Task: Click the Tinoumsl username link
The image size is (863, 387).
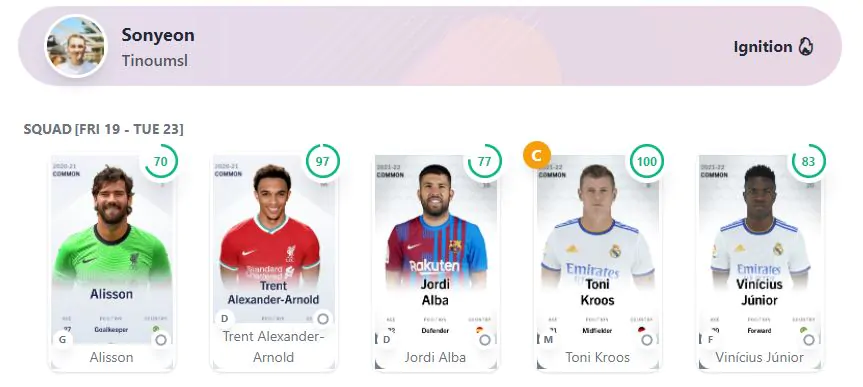Action: coord(155,61)
